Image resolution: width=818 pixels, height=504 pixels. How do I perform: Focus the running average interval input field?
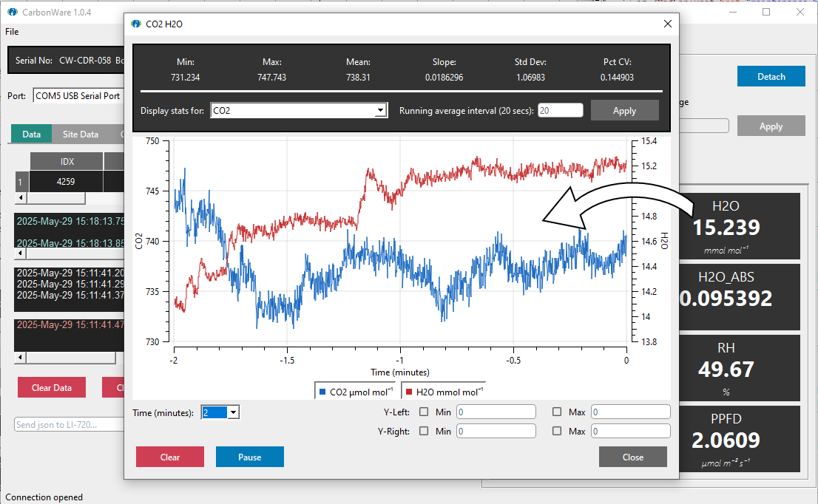(561, 111)
